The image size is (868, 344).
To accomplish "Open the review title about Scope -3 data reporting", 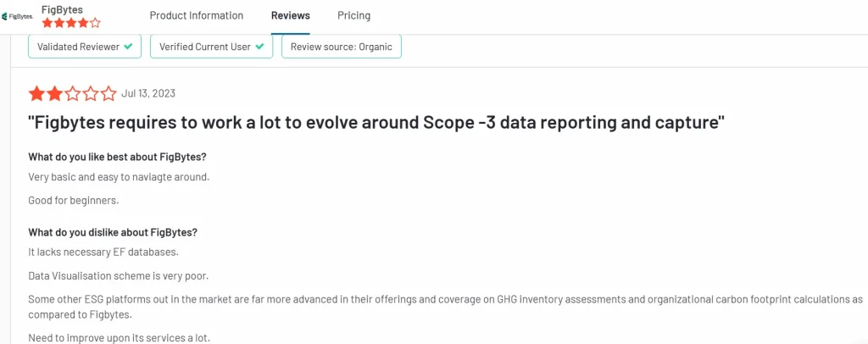I will [x=376, y=123].
